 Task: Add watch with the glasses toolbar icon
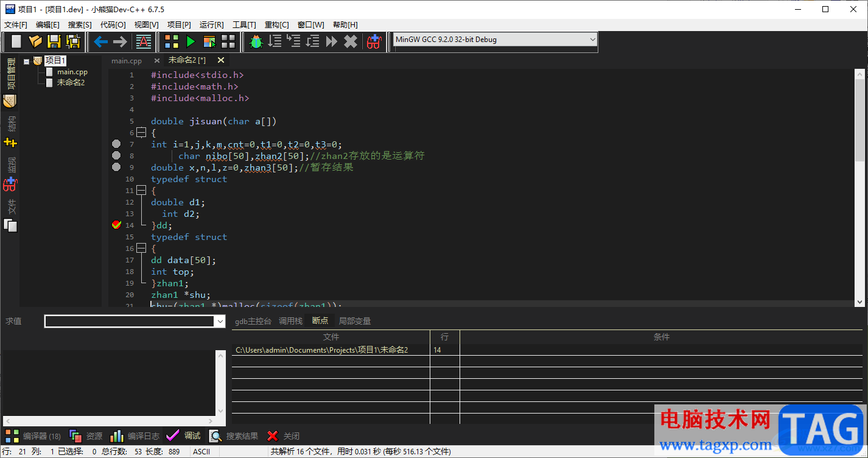click(x=374, y=41)
